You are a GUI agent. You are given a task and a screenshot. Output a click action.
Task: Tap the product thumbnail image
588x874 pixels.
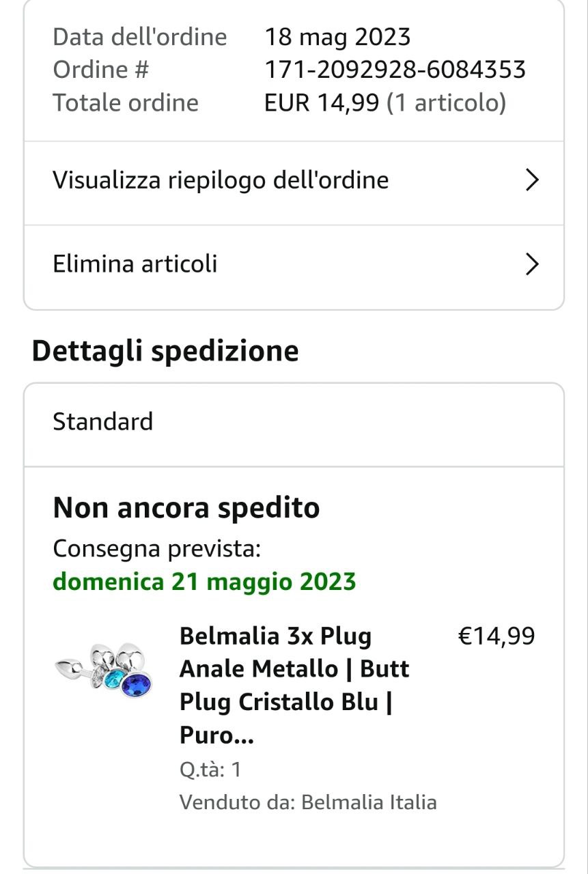(x=104, y=670)
